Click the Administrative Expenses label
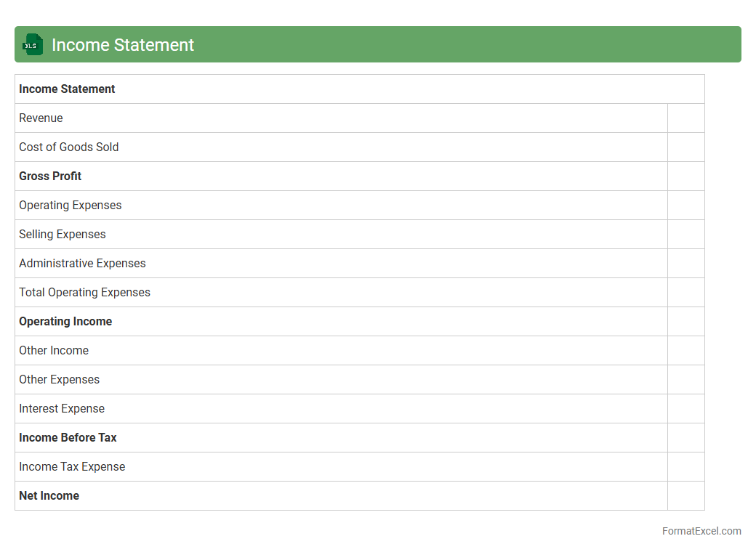Screen dimensions: 756x552 point(82,264)
